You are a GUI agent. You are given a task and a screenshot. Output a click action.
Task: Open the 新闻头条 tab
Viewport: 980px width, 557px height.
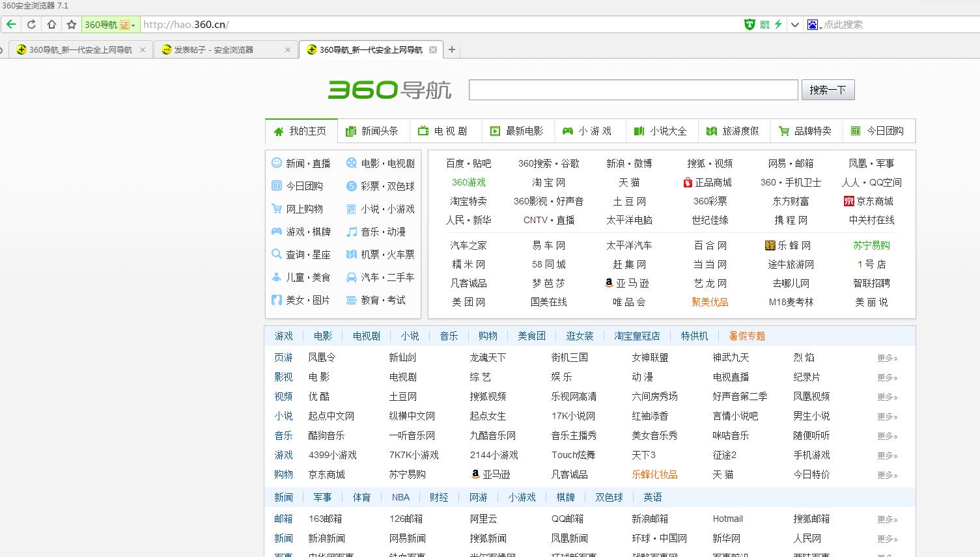point(373,131)
